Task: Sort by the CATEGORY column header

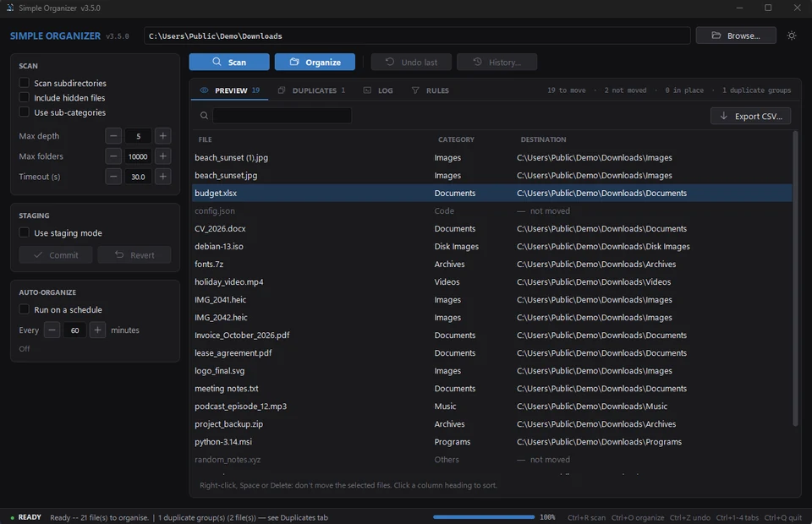Action: click(x=456, y=139)
